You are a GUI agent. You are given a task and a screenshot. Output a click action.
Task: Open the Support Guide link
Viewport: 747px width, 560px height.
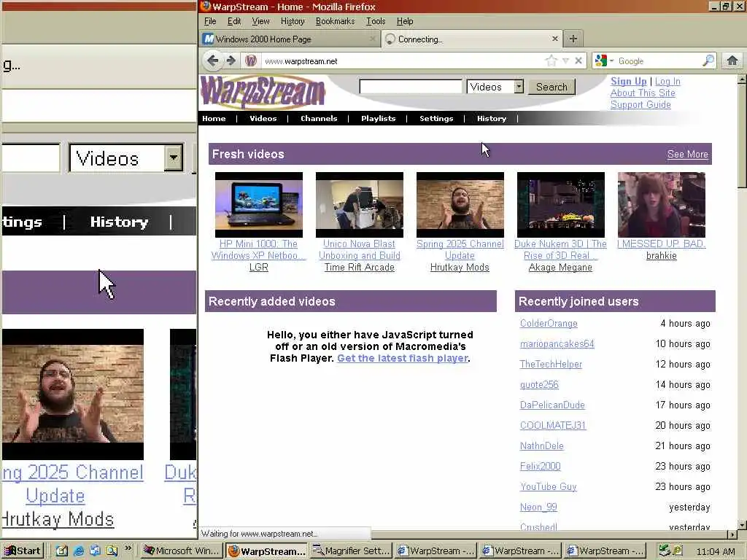pyautogui.click(x=640, y=105)
